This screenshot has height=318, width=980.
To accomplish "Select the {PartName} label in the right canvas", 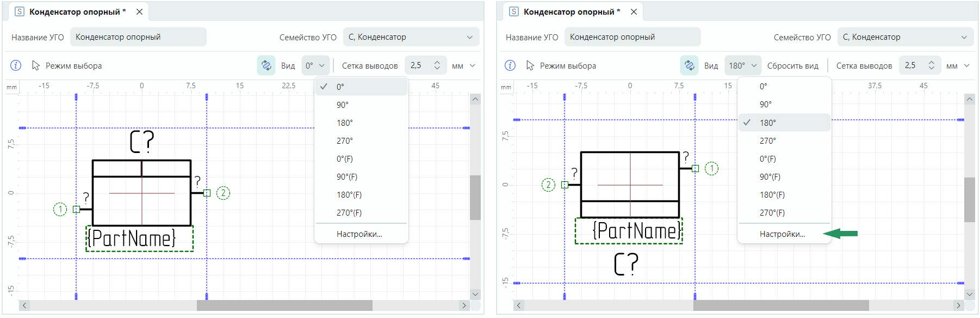I will [629, 231].
